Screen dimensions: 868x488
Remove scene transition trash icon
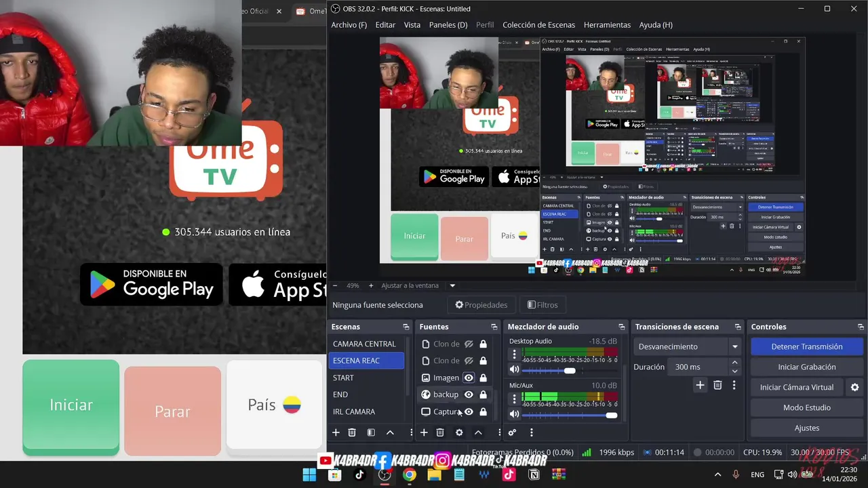pyautogui.click(x=717, y=385)
